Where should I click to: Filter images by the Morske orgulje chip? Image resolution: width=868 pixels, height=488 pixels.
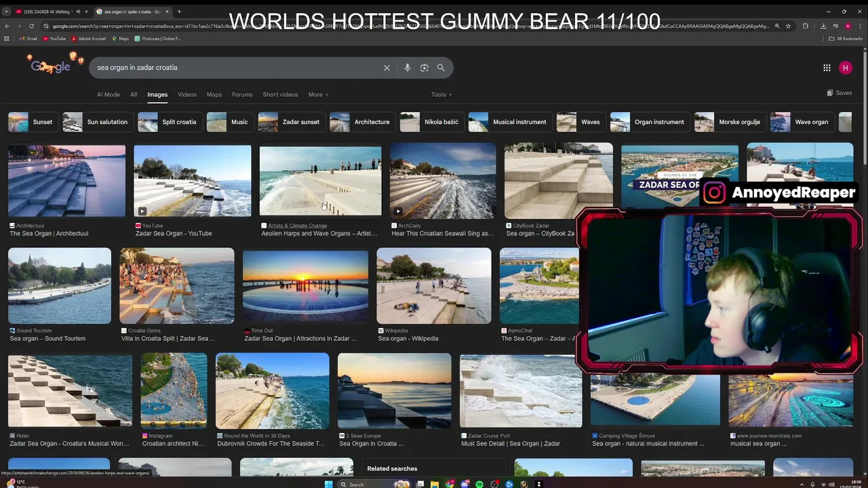pos(729,122)
